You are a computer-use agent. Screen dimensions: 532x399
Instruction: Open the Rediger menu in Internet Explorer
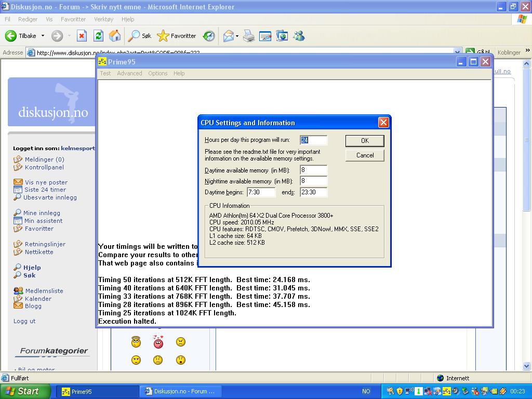[28, 19]
